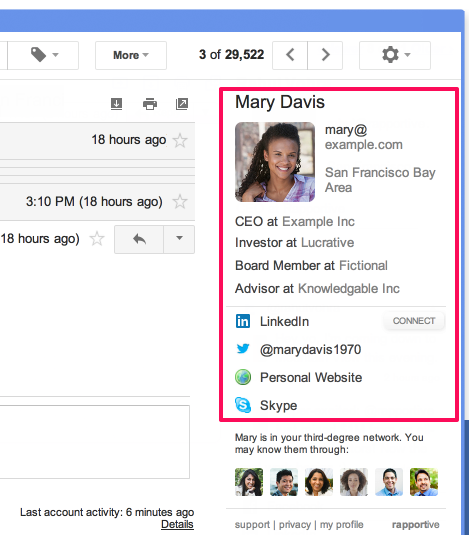Viewport: 469px width, 535px height.
Task: Click the reply arrow button
Action: [139, 239]
